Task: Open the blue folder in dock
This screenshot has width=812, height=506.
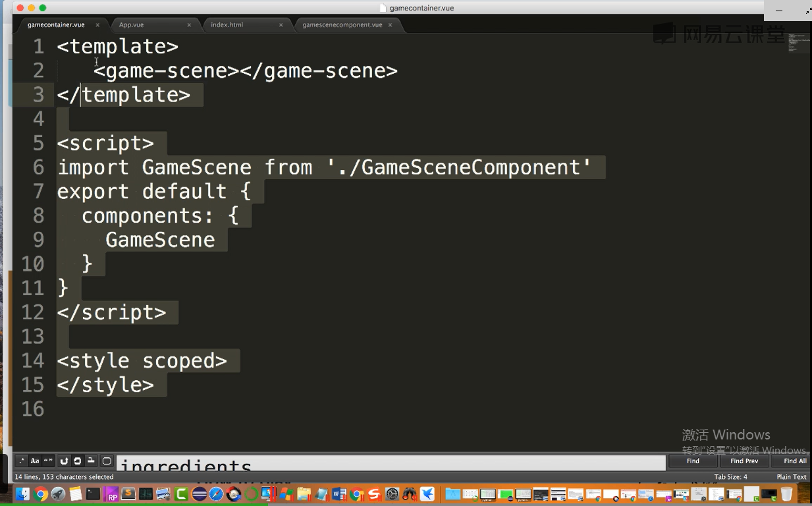Action: (x=452, y=494)
